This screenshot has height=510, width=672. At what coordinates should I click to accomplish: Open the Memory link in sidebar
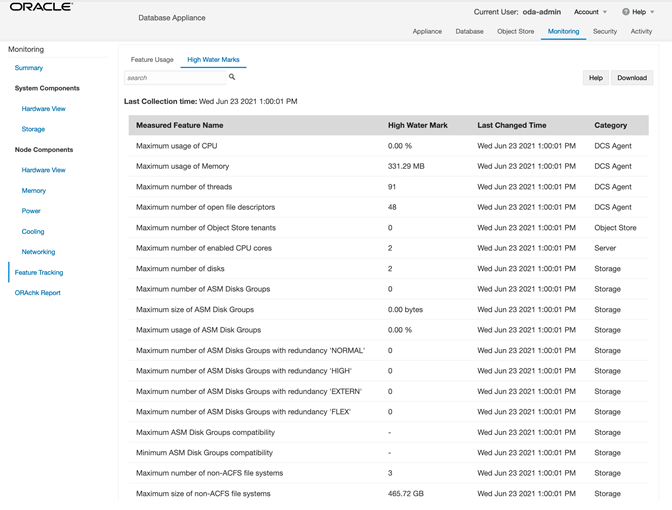(x=34, y=191)
